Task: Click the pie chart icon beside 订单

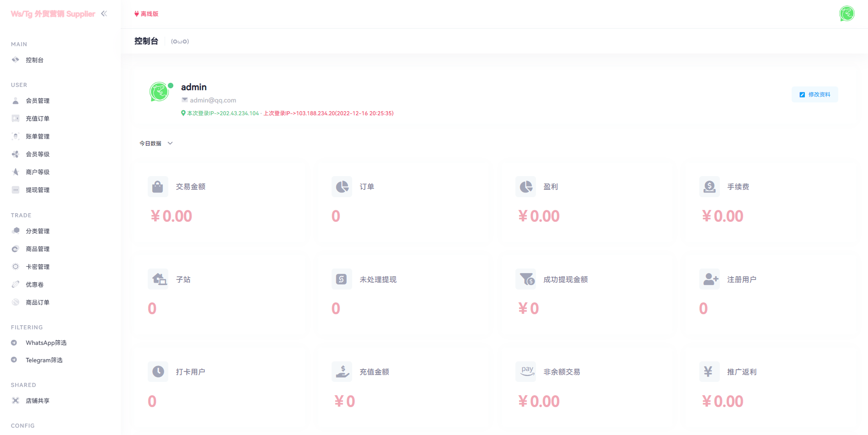Action: [x=342, y=187]
